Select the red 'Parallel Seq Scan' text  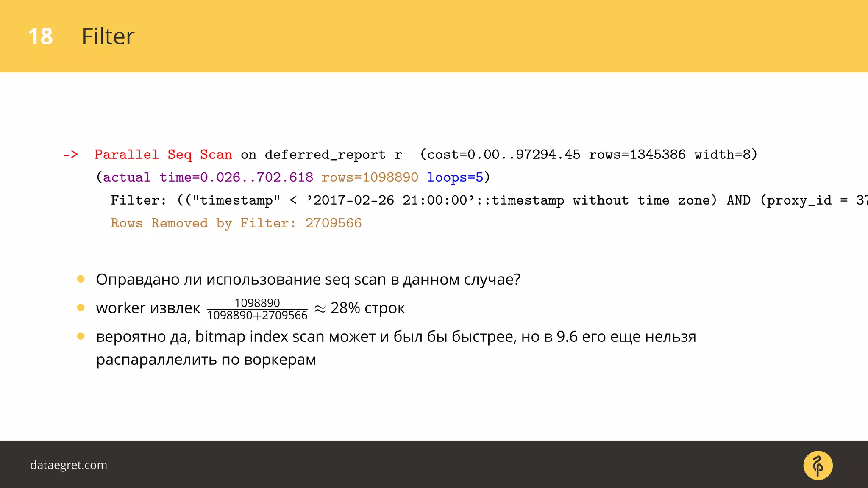point(163,155)
